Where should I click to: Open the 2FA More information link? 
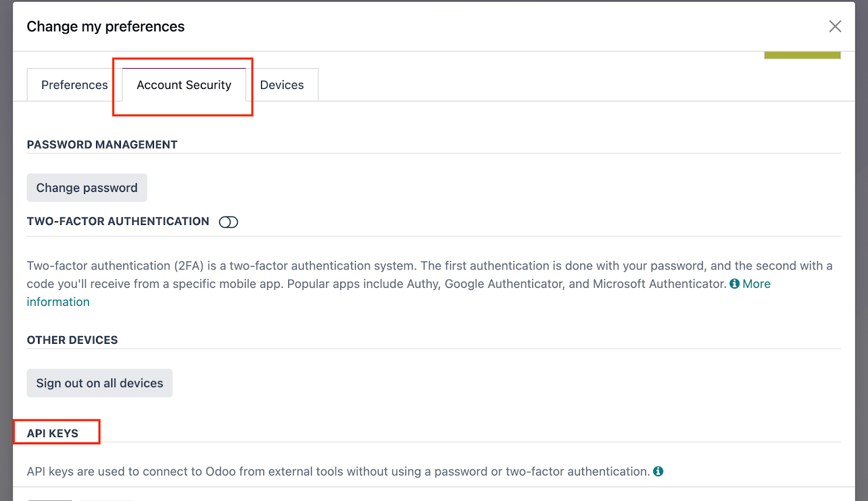click(x=756, y=284)
